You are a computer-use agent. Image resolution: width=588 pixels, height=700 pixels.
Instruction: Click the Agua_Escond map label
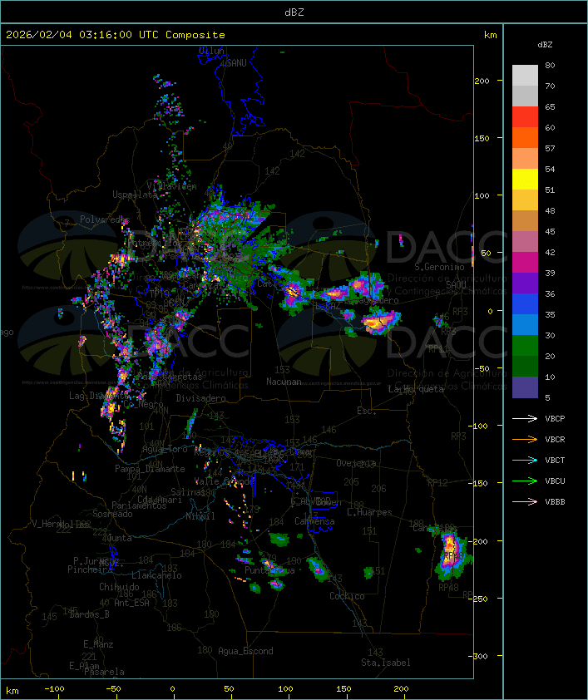click(x=245, y=651)
